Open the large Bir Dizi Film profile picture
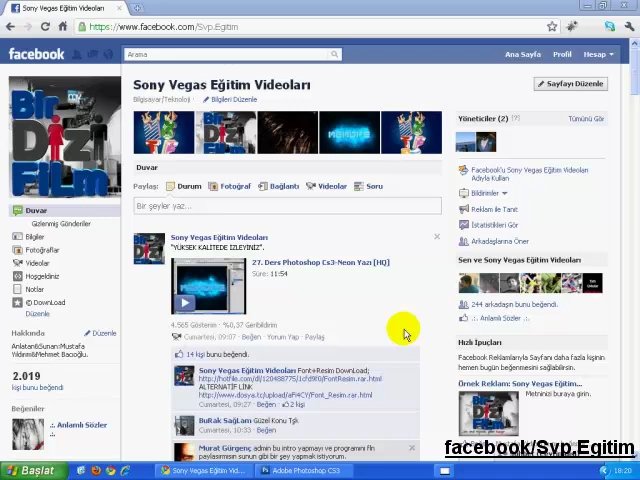The height and width of the screenshot is (480, 640). (x=65, y=137)
